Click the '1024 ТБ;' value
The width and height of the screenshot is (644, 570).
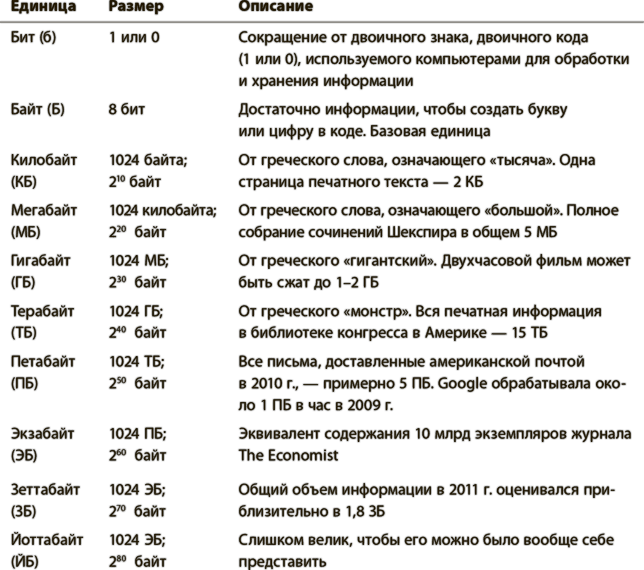(137, 361)
